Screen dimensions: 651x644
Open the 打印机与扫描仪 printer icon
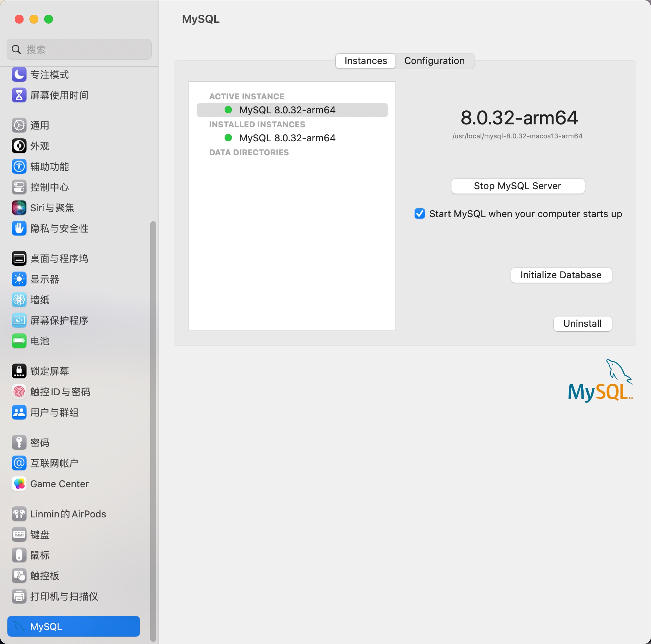19,597
